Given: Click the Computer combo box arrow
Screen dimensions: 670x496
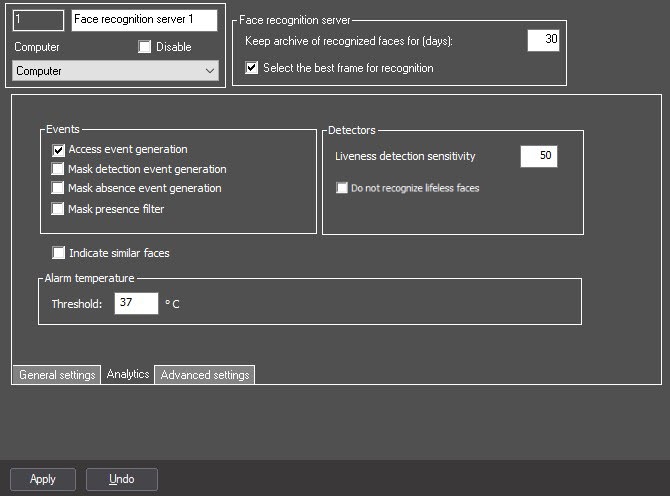Looking at the screenshot, I should 210,71.
